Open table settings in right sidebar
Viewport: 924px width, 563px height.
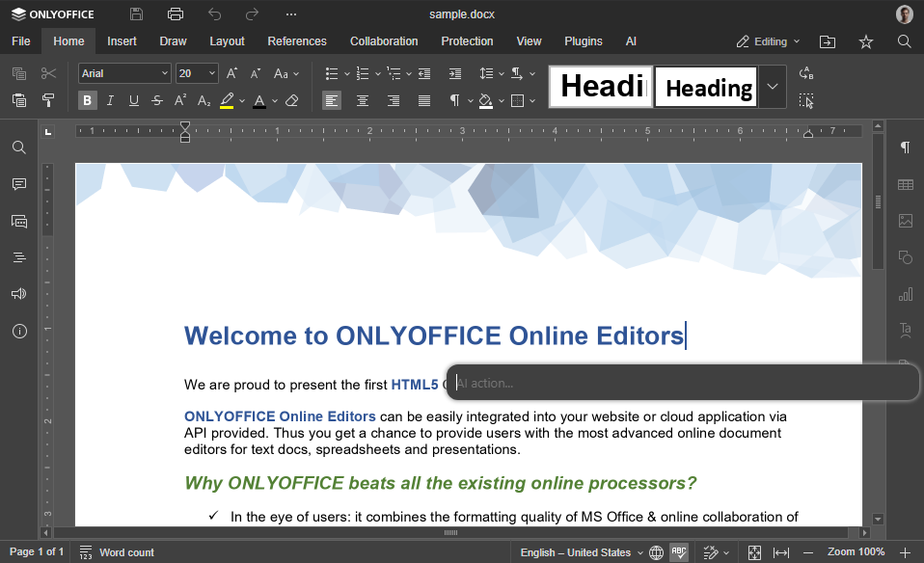(x=905, y=184)
